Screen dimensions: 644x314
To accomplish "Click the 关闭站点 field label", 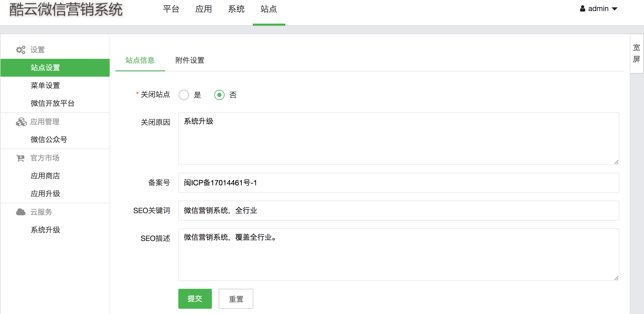I will pyautogui.click(x=155, y=95).
